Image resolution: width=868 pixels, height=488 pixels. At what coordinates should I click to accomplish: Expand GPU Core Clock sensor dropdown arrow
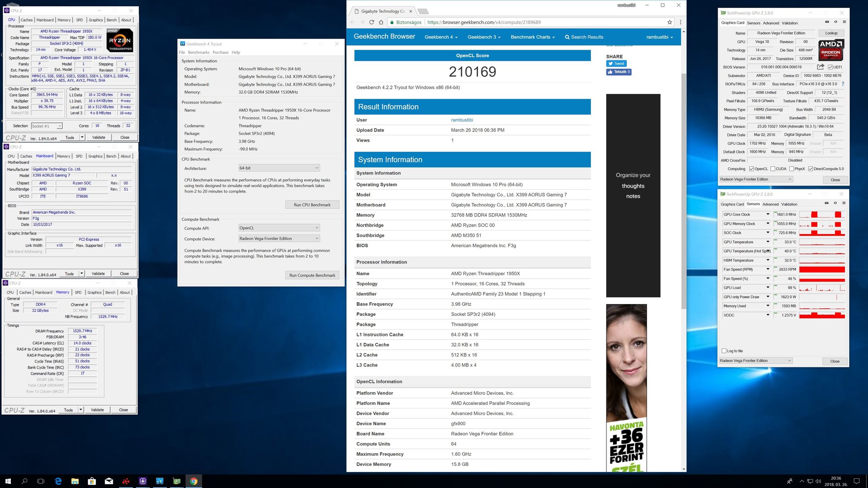768,214
